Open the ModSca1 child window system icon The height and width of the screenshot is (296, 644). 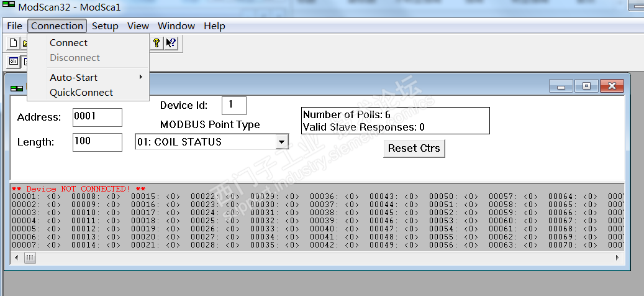(x=17, y=88)
